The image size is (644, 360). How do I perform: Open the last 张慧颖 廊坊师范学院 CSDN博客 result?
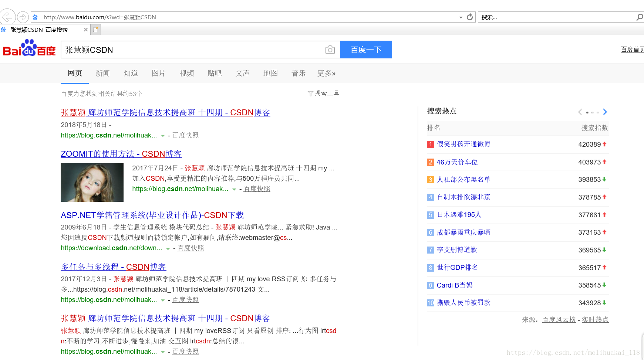165,318
